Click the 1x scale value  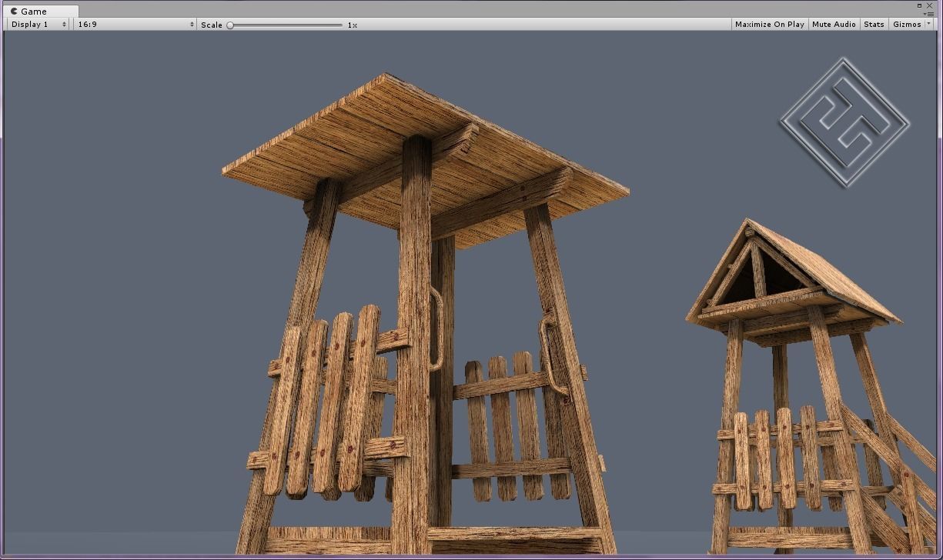point(352,25)
